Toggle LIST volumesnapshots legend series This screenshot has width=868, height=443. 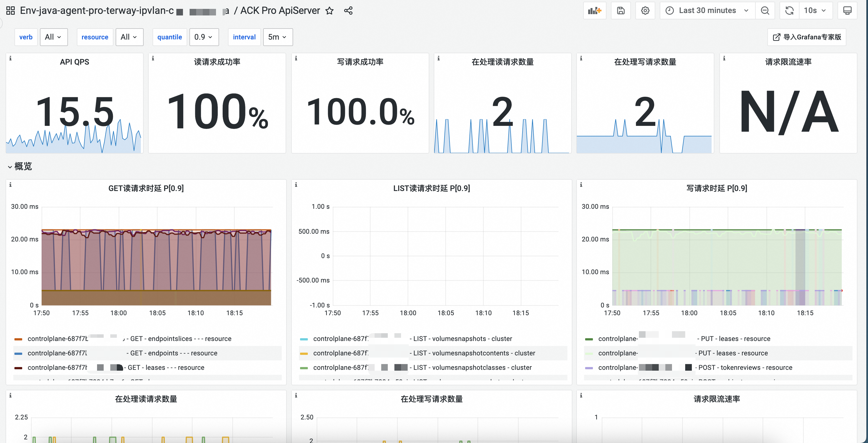pyautogui.click(x=412, y=338)
